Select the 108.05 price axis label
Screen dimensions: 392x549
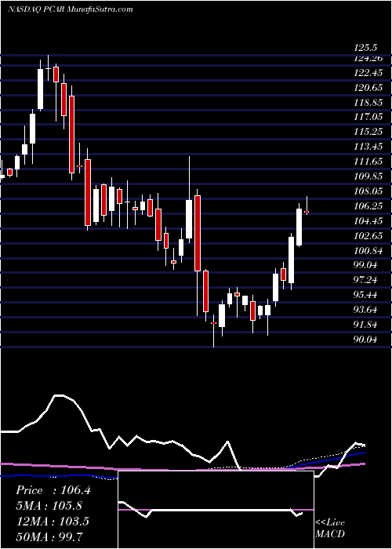point(368,191)
